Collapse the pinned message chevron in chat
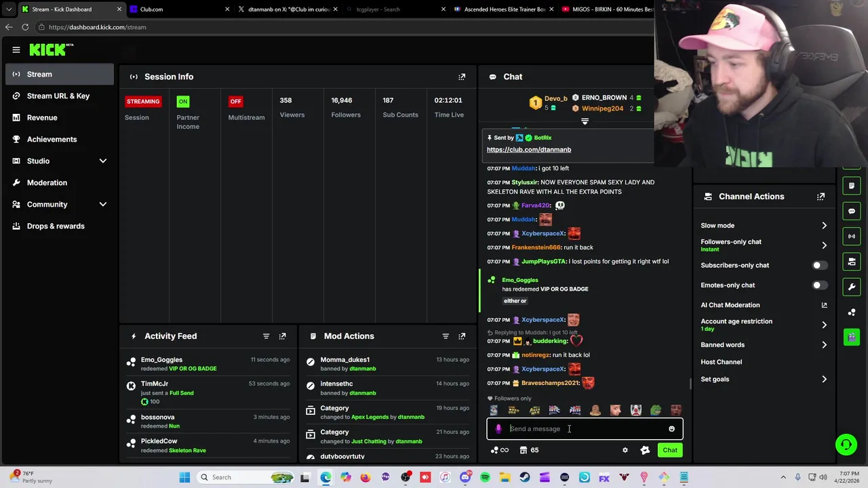 (585, 122)
